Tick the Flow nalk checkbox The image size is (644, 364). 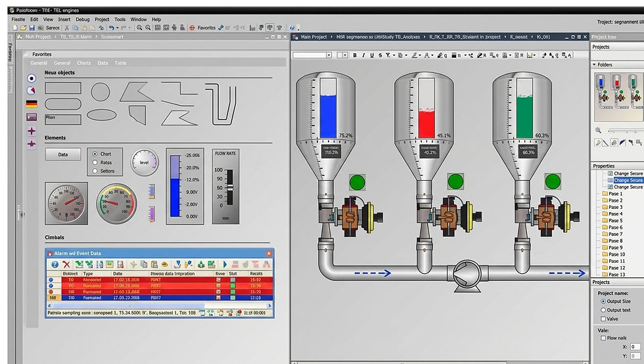click(603, 338)
